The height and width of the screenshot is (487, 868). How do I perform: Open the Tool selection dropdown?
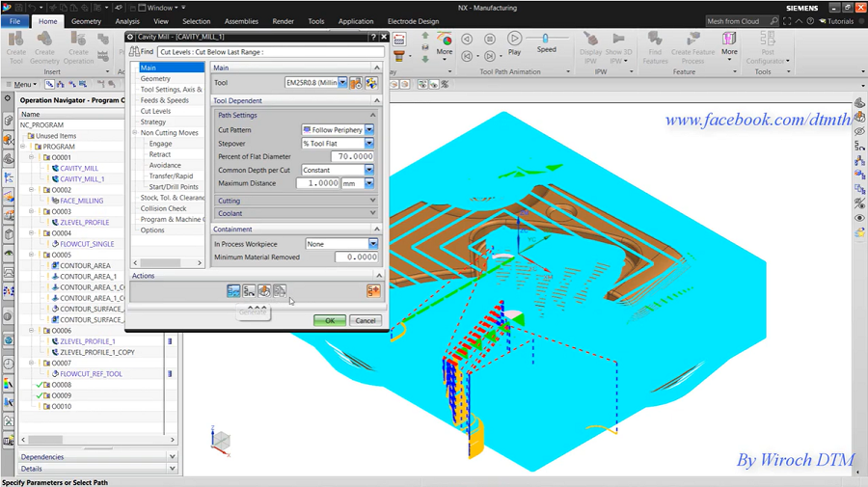342,83
